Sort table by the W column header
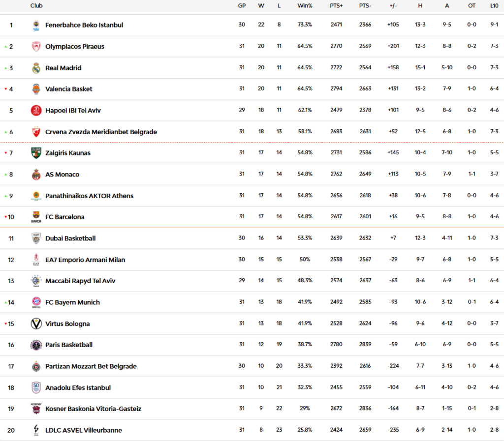Image resolution: width=504 pixels, height=441 pixels. (261, 6)
